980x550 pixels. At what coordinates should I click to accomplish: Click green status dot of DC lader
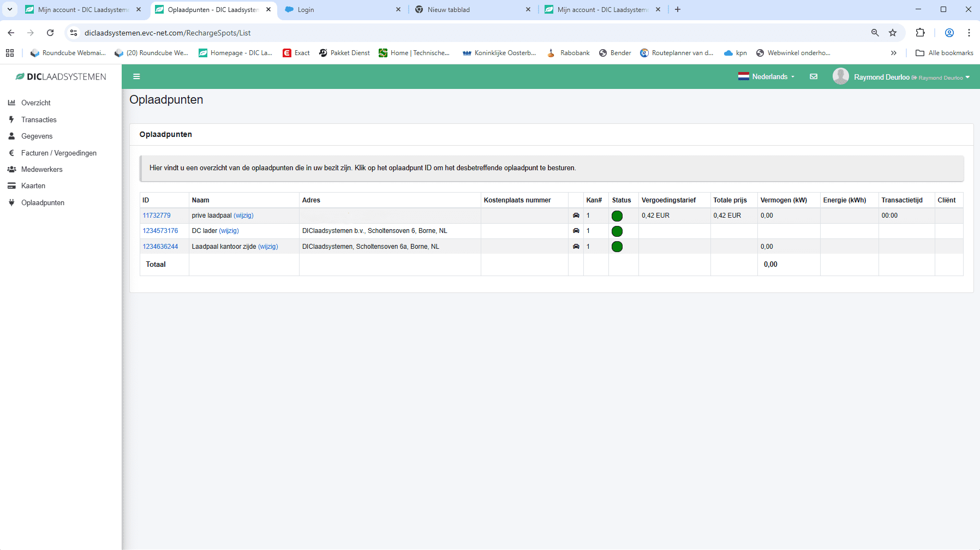point(617,231)
